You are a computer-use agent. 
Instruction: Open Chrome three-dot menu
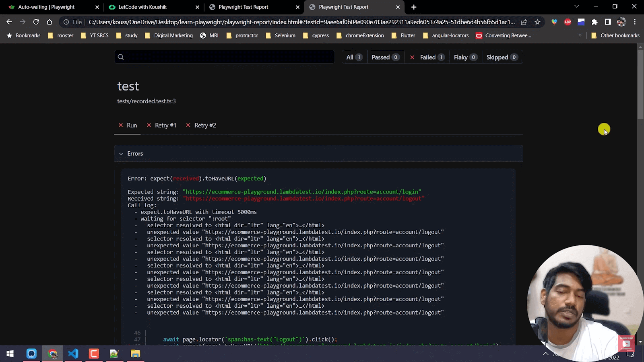pos(635,22)
